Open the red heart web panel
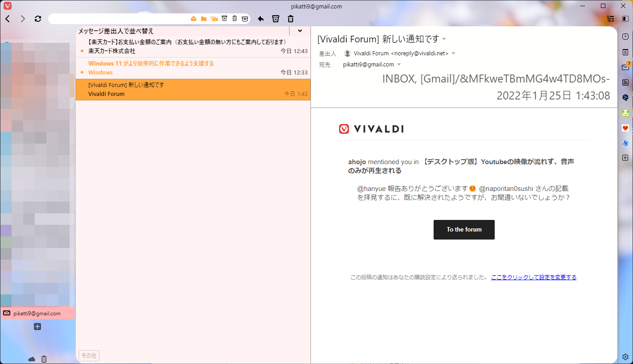This screenshot has width=633, height=364. click(625, 128)
